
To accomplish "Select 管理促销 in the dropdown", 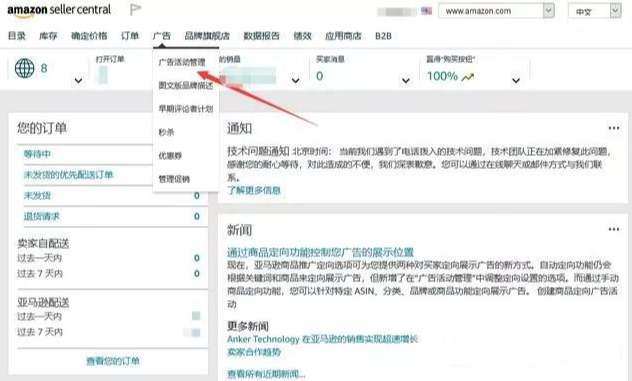I will 174,179.
